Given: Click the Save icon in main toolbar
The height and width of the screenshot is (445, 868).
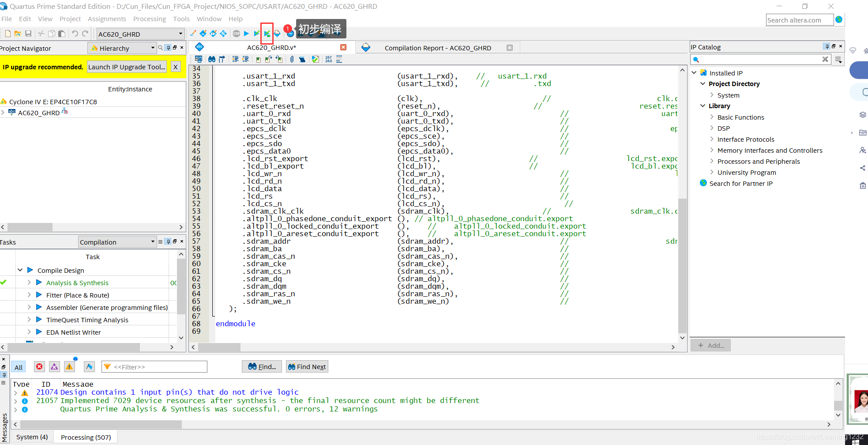Looking at the screenshot, I should coord(28,34).
